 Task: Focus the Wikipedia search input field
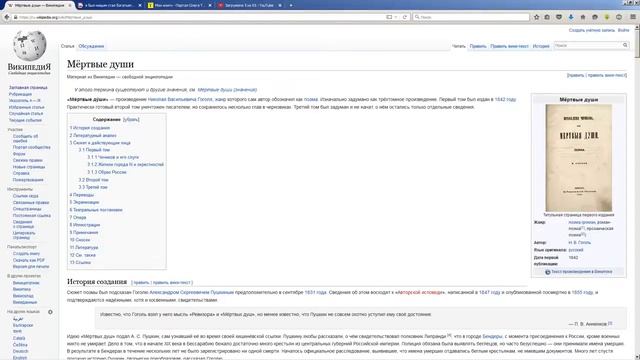[x=588, y=45]
